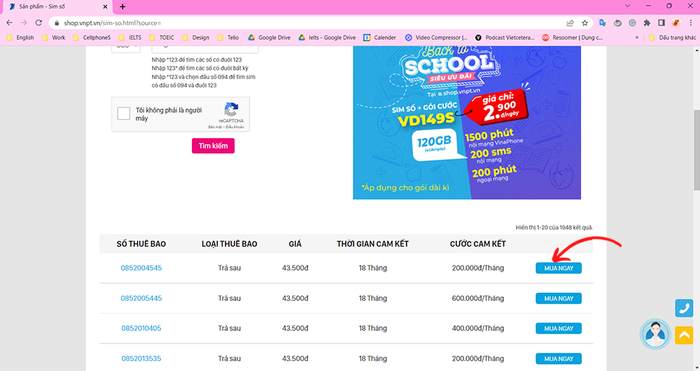
Task: Open the Ielts - Google Drive bookmark
Action: point(327,38)
